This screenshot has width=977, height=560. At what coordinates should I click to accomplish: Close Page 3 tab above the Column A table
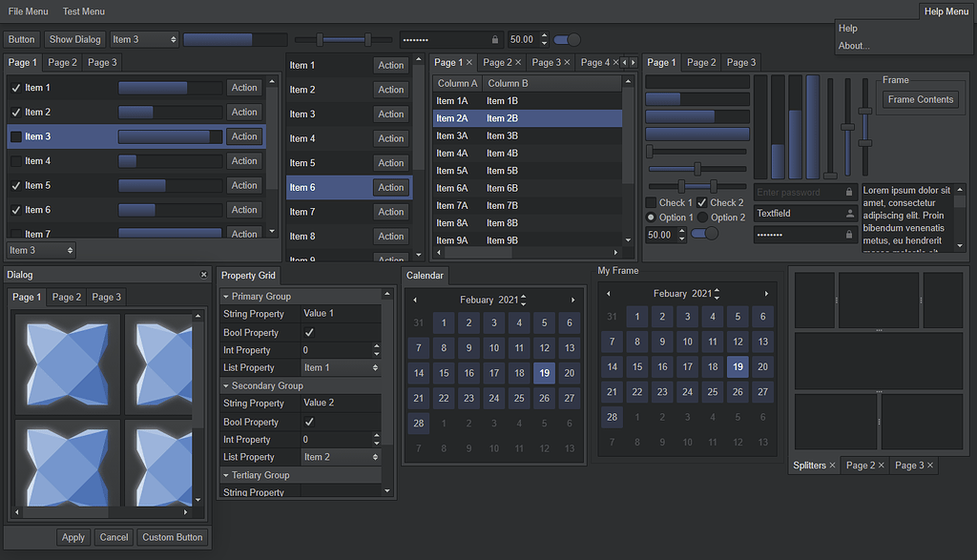tap(567, 63)
